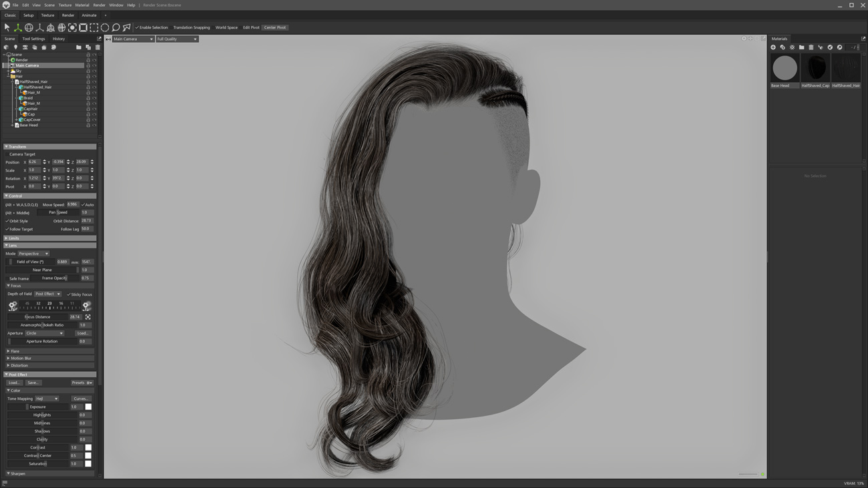This screenshot has width=868, height=488.
Task: Switch to the Tool Settings tab
Action: click(33, 39)
